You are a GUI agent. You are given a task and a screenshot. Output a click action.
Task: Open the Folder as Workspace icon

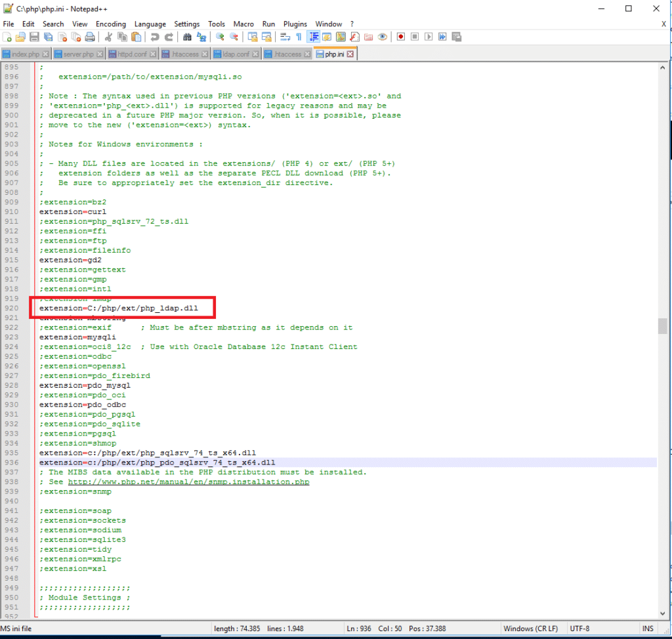(x=369, y=37)
